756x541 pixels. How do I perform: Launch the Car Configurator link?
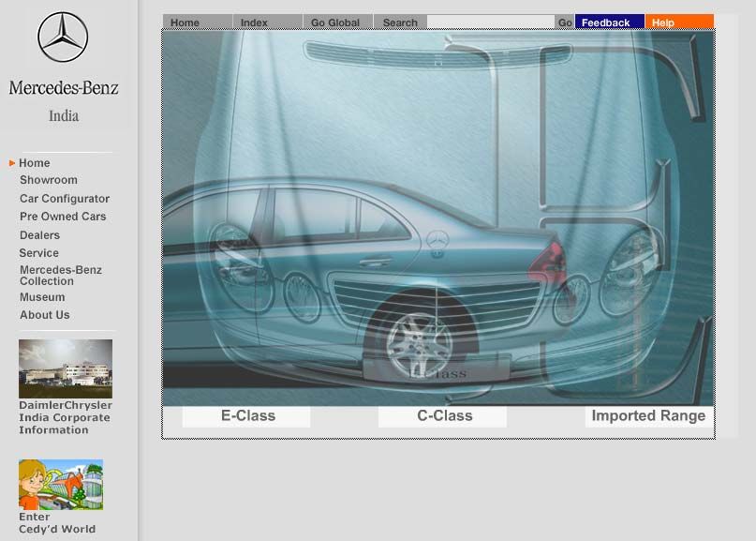pyautogui.click(x=65, y=199)
